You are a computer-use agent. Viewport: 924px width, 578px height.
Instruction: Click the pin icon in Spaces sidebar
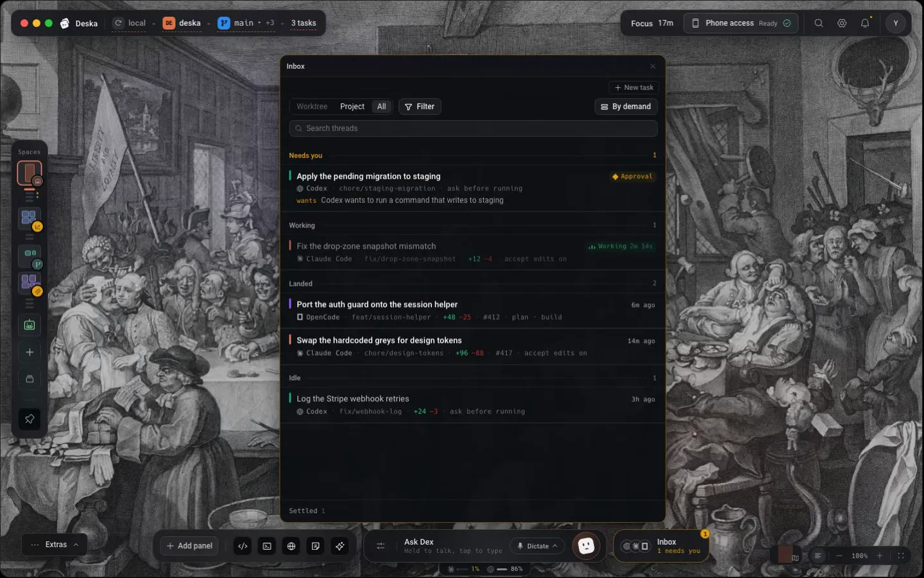tap(30, 419)
